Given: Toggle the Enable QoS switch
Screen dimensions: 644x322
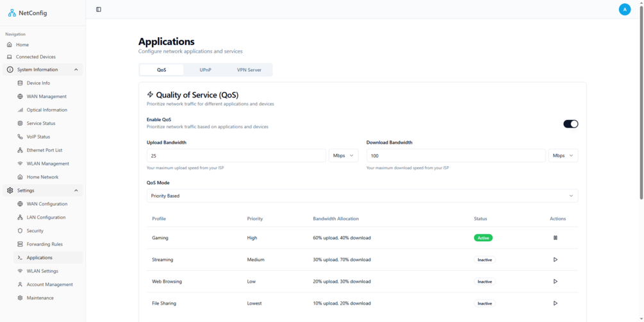Looking at the screenshot, I should (x=570, y=124).
